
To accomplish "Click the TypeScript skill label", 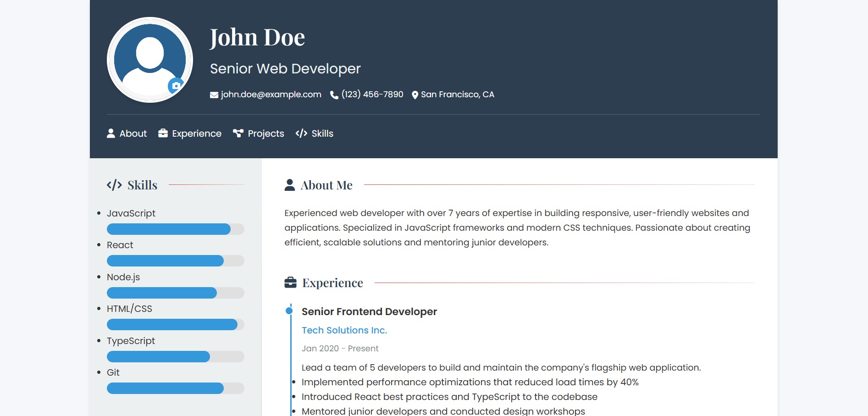I will coord(131,341).
